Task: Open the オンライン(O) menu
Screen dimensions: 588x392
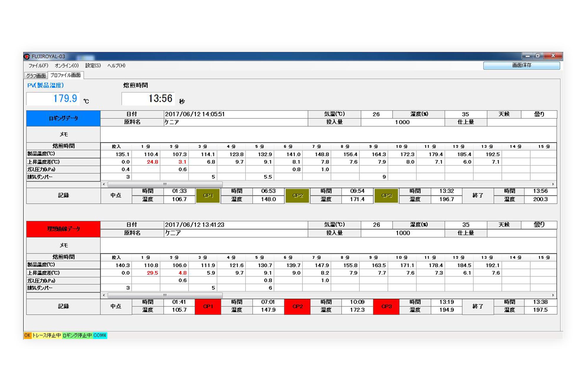Action: click(x=67, y=66)
